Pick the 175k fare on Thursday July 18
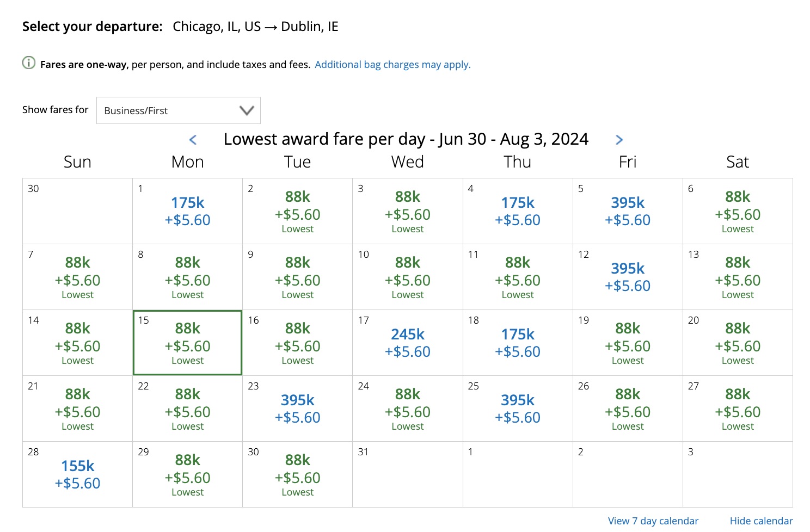810x532 pixels. click(517, 343)
